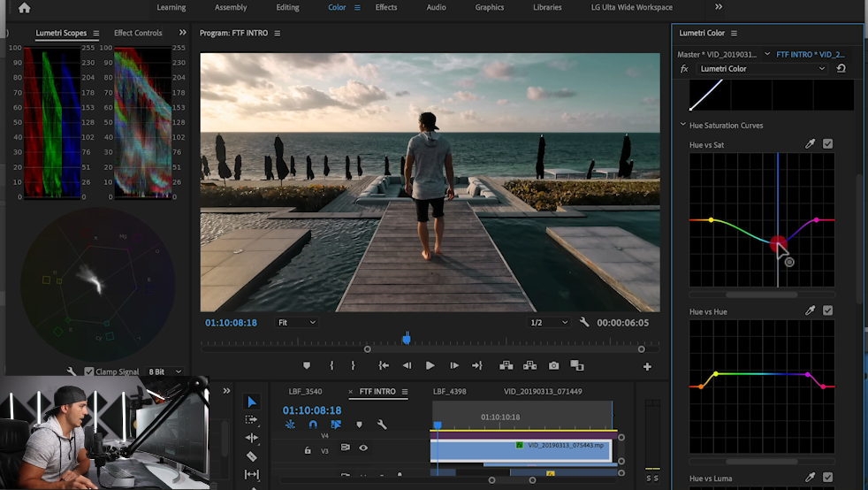Screen dimensions: 868x490
Task: Select the Hue vs Sat eyedropper
Action: [810, 144]
